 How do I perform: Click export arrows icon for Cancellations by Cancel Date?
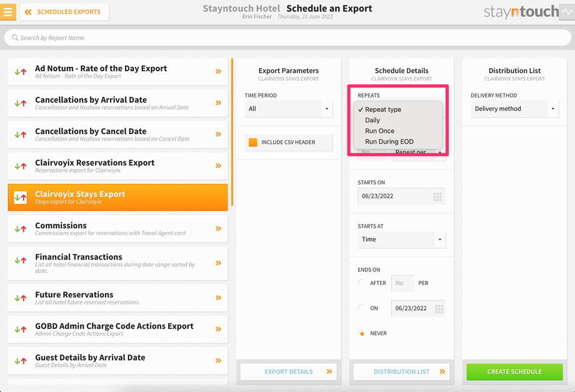click(21, 134)
